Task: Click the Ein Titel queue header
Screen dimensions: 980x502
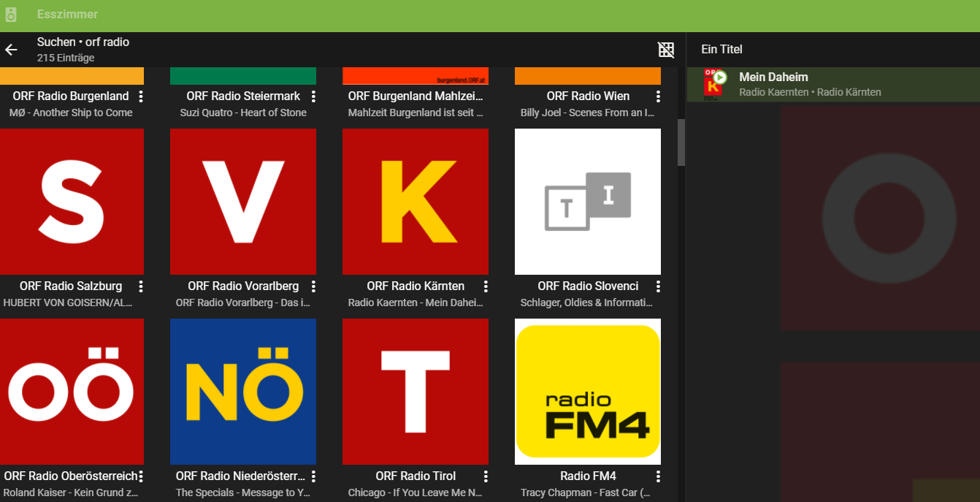Action: tap(721, 49)
